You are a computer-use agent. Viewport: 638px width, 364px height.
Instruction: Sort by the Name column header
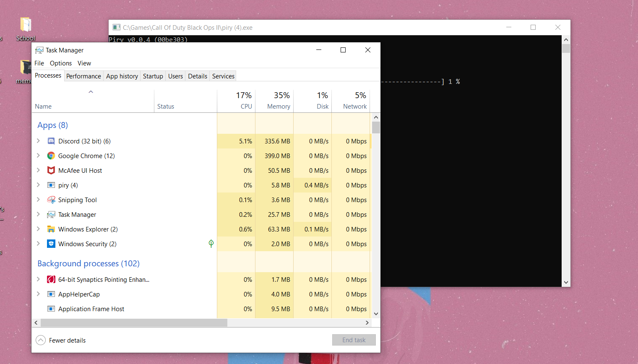click(x=93, y=101)
